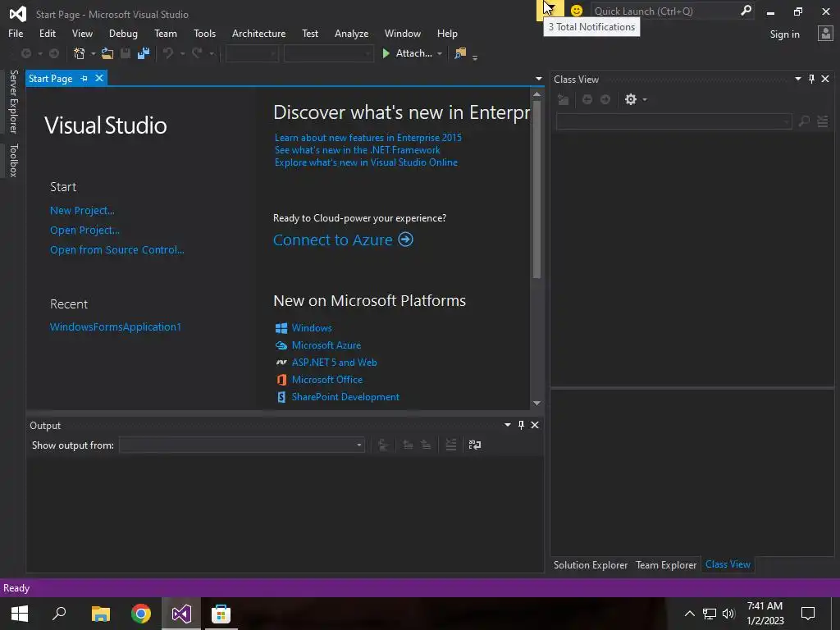840x630 pixels.
Task: Open the Class View search combo box
Action: 674,121
